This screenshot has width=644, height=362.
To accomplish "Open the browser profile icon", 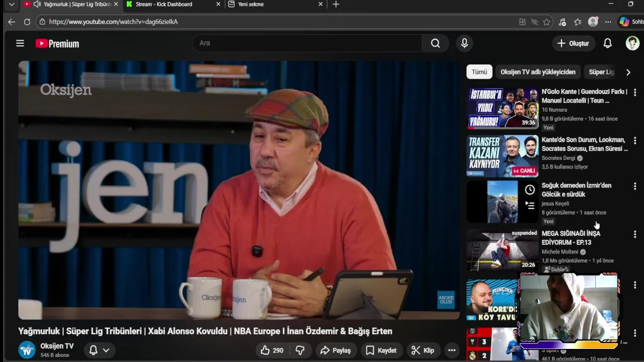I will [x=593, y=22].
